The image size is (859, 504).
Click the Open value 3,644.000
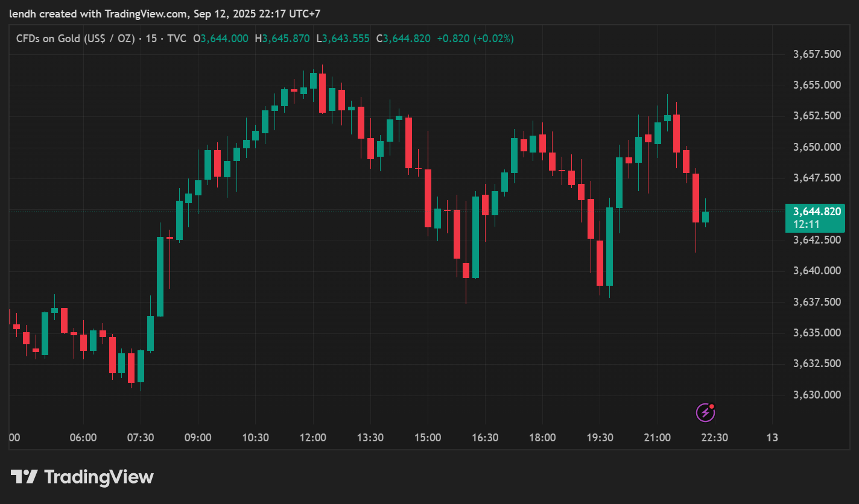224,39
